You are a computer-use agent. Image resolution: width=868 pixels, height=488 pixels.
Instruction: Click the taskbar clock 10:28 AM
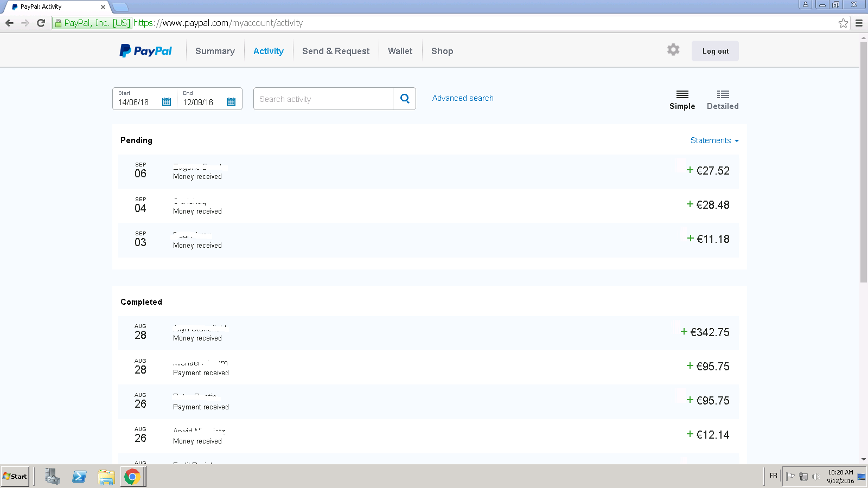[840, 472]
